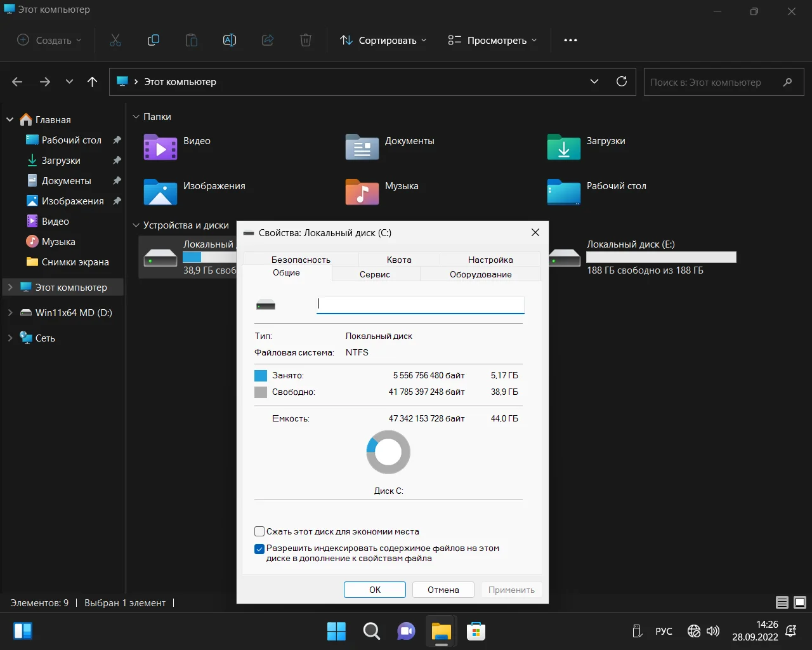Click the Rename icon in toolbar

point(230,40)
